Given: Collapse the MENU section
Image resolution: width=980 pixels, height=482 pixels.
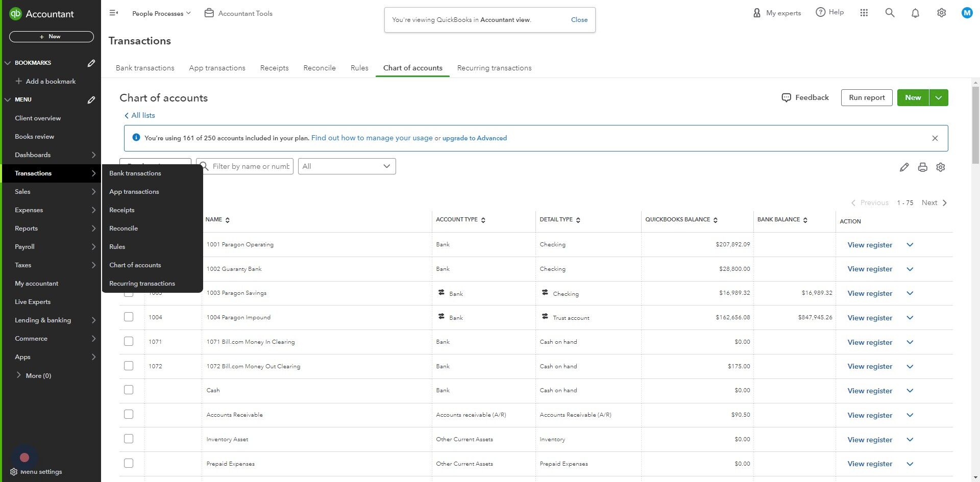Looking at the screenshot, I should (x=8, y=100).
